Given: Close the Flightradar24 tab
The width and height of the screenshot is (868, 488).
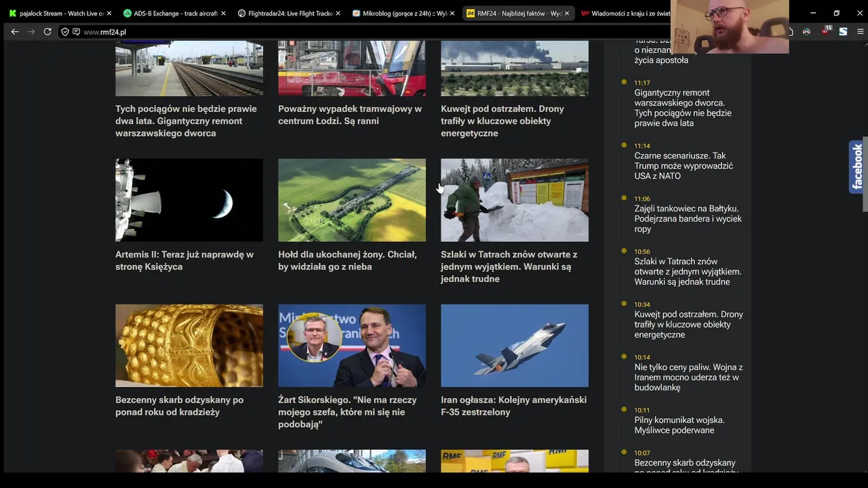Looking at the screenshot, I should (x=338, y=14).
